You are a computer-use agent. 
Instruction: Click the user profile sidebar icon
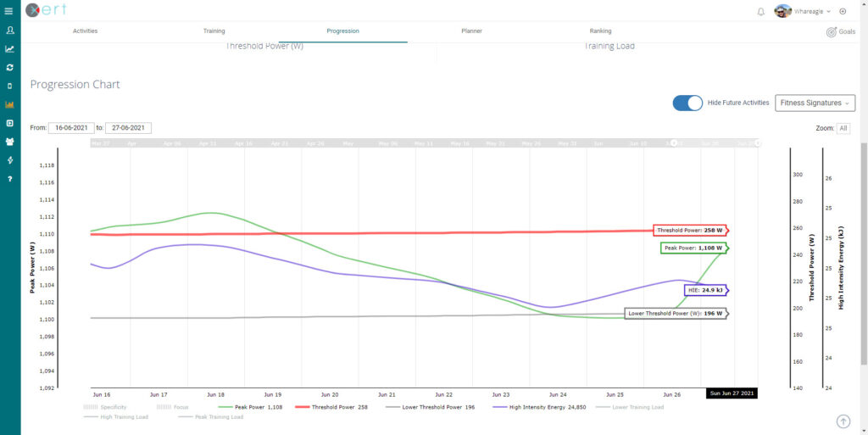pyautogui.click(x=9, y=31)
